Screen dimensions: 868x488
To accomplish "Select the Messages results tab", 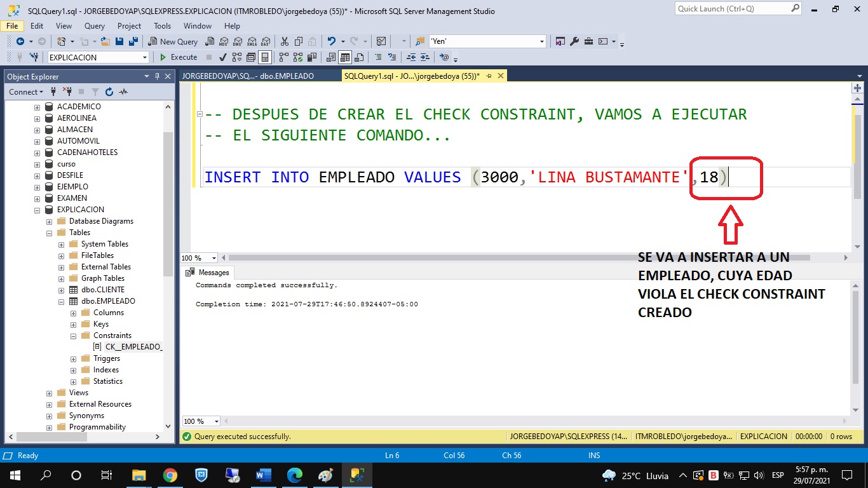I will point(208,273).
